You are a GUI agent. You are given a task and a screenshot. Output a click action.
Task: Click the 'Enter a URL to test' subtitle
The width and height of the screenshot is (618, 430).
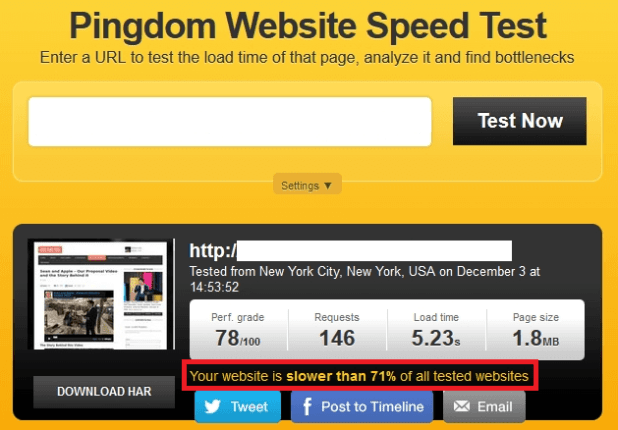307,58
